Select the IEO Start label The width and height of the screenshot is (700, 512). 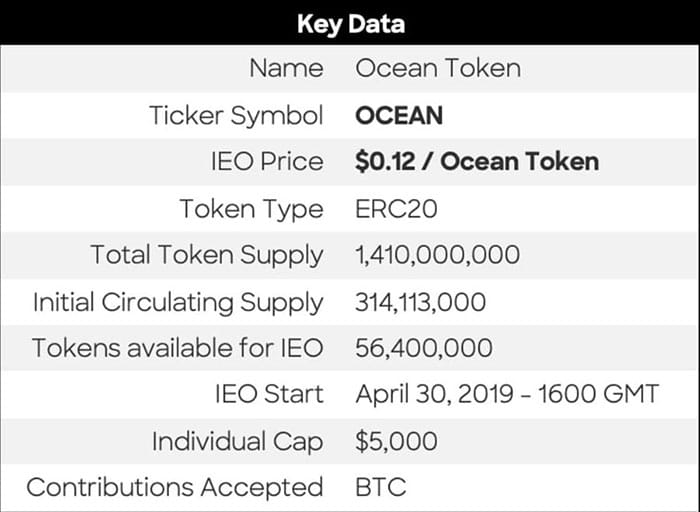(x=269, y=394)
